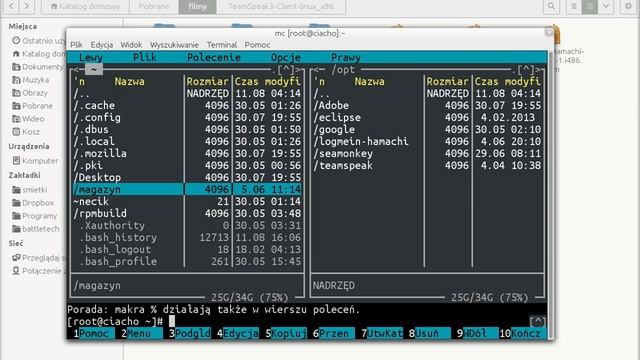Open the Widok terminal menu
Viewport: 640px width, 360px height.
point(131,45)
